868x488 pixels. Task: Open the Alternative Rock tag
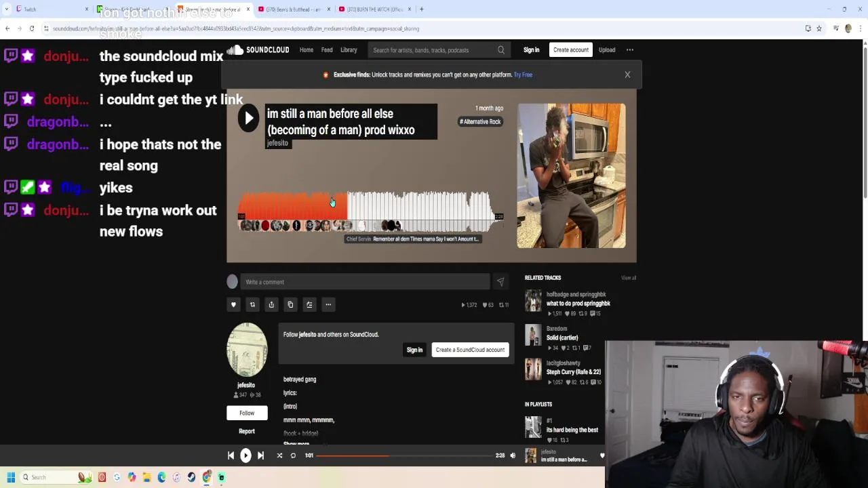pos(480,122)
